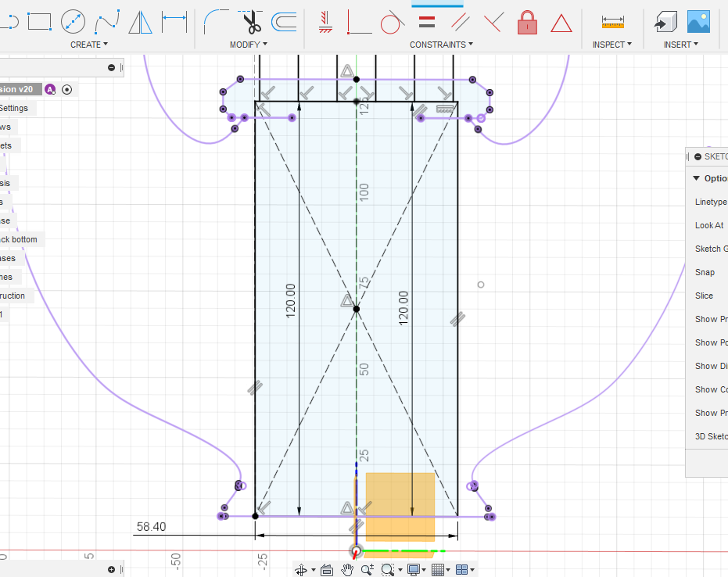Expand the bottom comments panel plus icon
This screenshot has height=577, width=728.
(x=111, y=570)
